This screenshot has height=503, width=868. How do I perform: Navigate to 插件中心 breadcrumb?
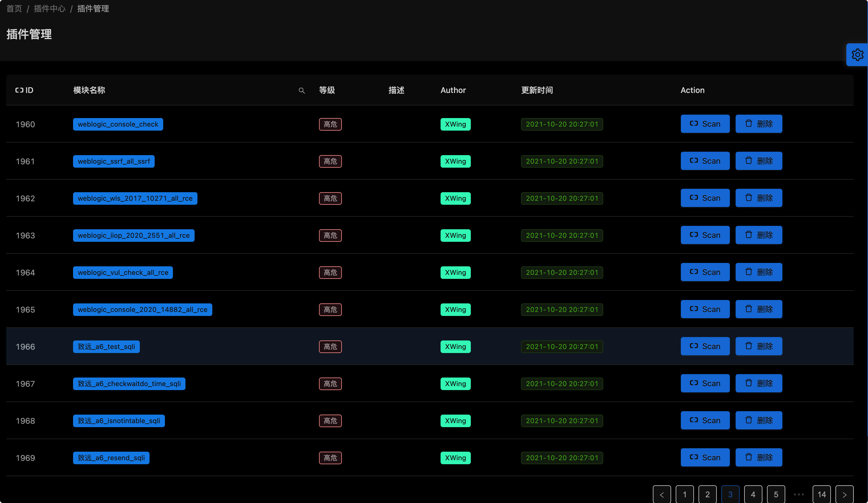tap(50, 9)
